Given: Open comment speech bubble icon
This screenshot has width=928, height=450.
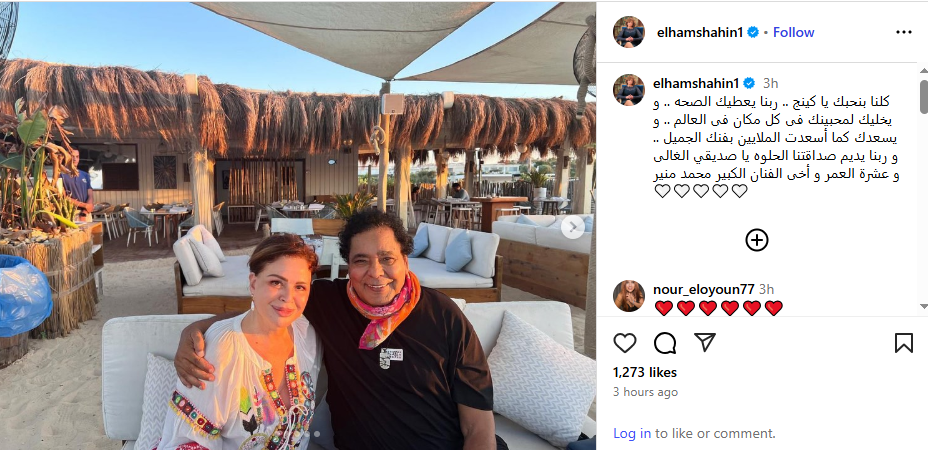Looking at the screenshot, I should 665,343.
